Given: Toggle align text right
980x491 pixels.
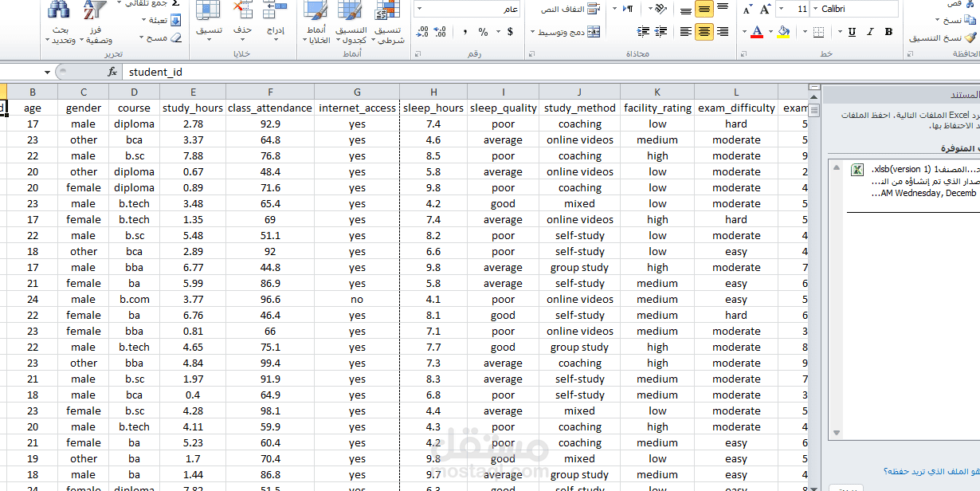Looking at the screenshot, I should coord(723,32).
